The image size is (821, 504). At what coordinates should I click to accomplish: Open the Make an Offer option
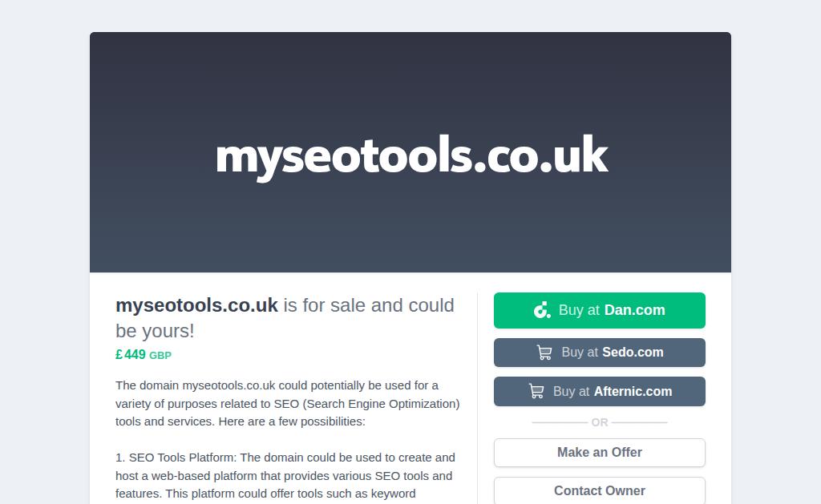pyautogui.click(x=600, y=453)
